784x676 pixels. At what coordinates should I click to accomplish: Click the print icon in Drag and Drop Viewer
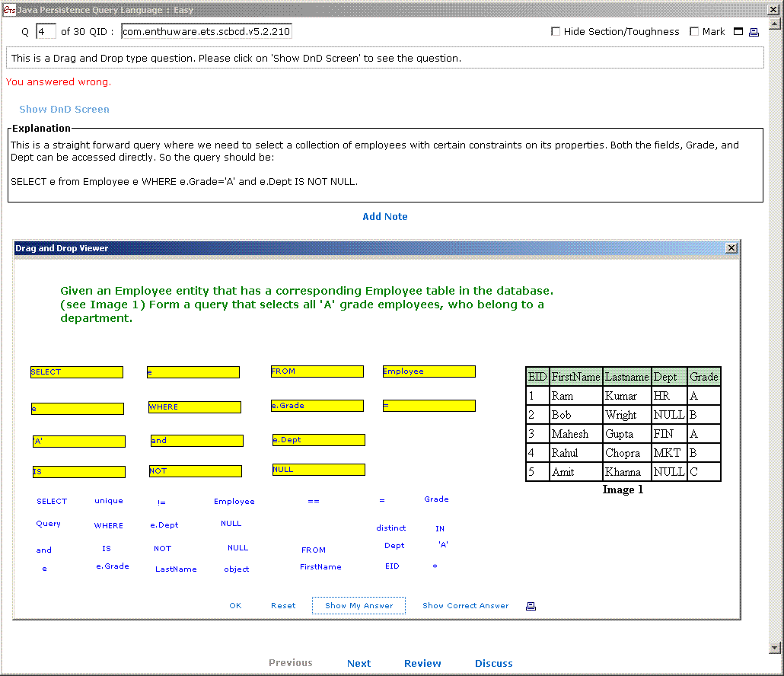[531, 606]
